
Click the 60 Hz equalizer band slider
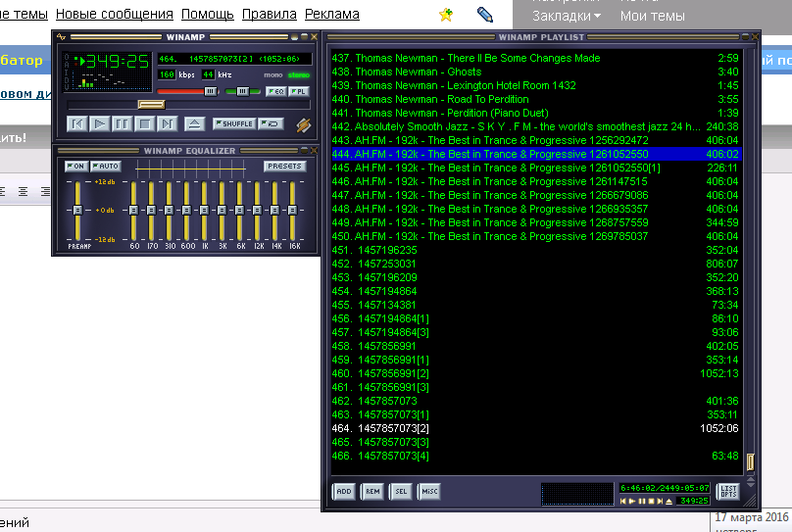[134, 211]
